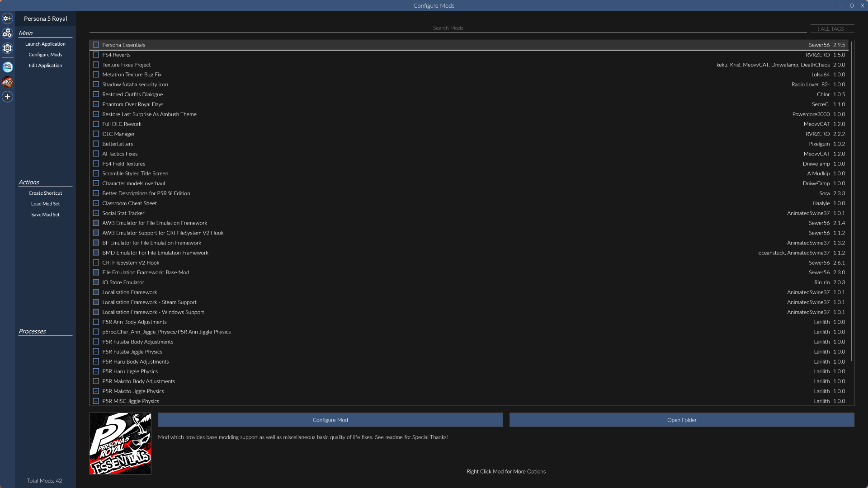Open the download mods gear-plus icon

(x=7, y=19)
